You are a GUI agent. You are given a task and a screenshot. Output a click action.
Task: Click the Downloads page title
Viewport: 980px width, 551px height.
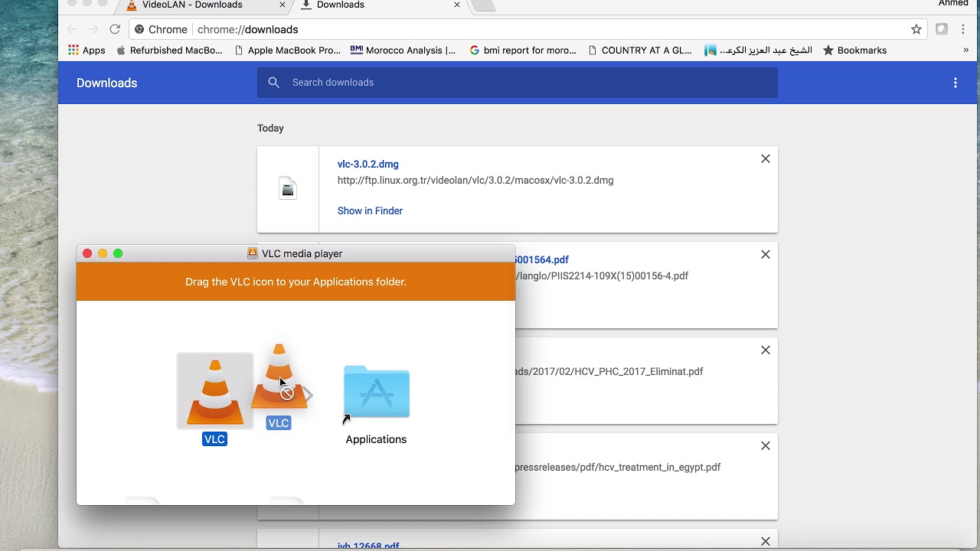coord(106,83)
